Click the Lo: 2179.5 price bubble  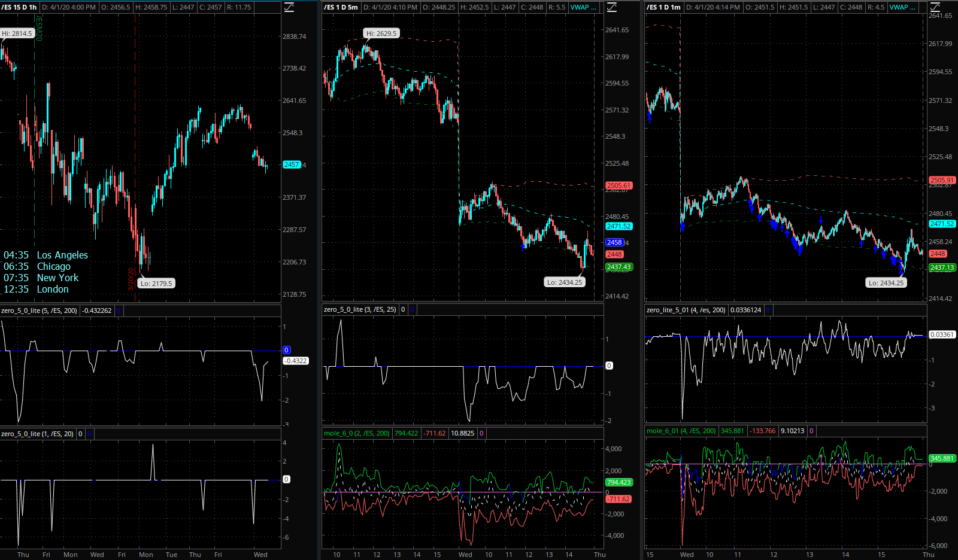tap(156, 284)
